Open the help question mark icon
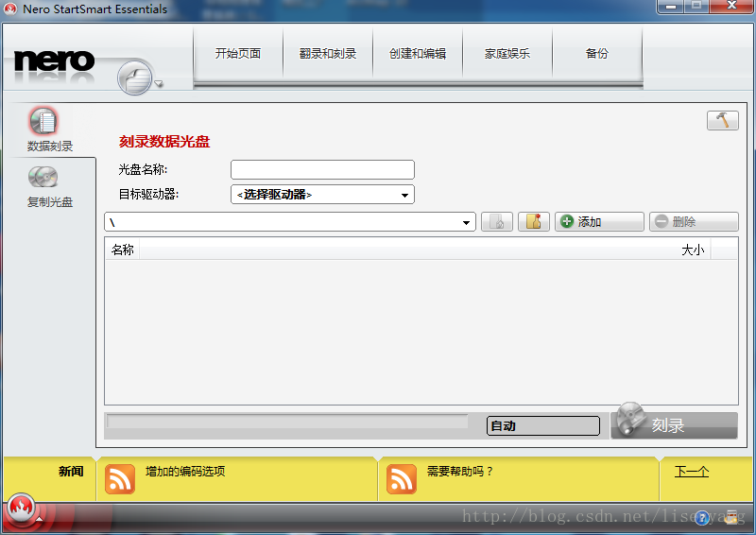 (x=701, y=518)
